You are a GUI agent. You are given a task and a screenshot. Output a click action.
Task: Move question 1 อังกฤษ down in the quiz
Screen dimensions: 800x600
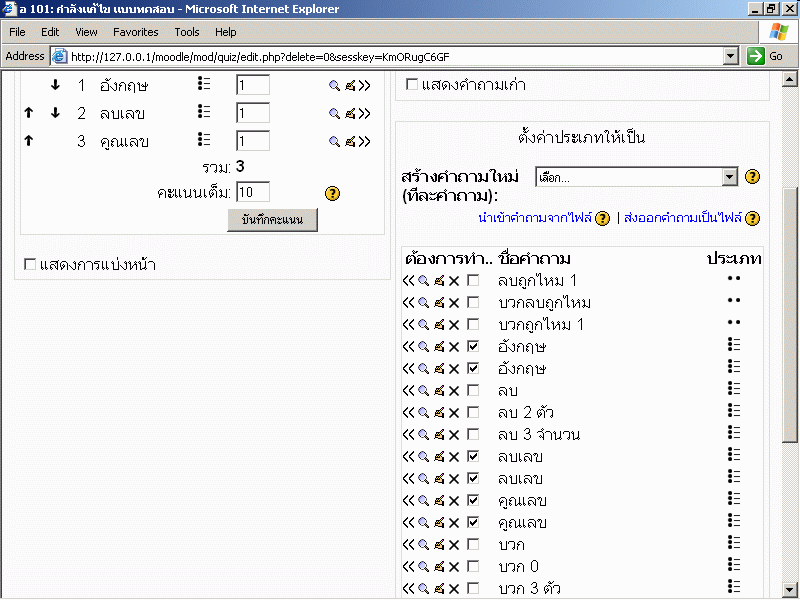coord(55,85)
